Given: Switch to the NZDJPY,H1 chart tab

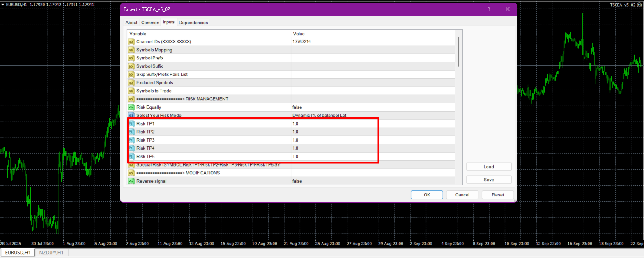Looking at the screenshot, I should [51, 253].
